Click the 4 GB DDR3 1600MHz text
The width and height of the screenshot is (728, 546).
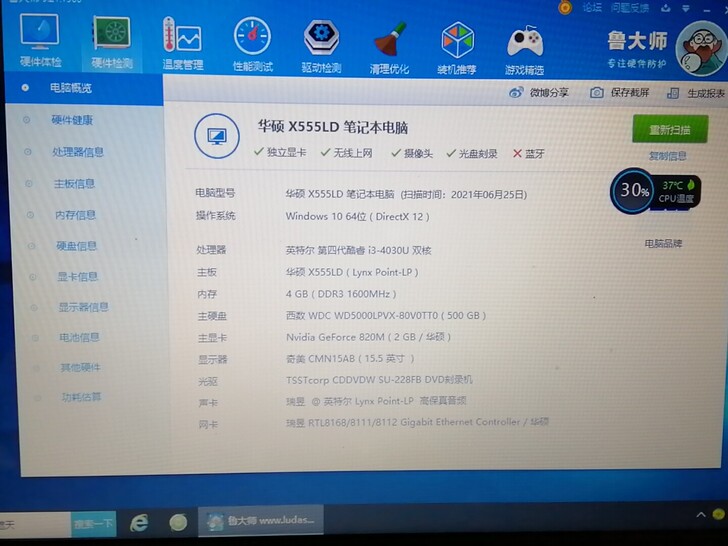click(x=341, y=294)
